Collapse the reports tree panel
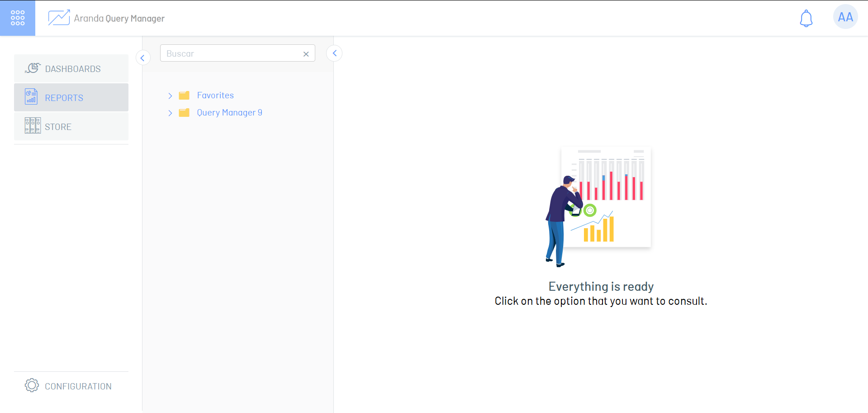The image size is (868, 413). click(334, 53)
